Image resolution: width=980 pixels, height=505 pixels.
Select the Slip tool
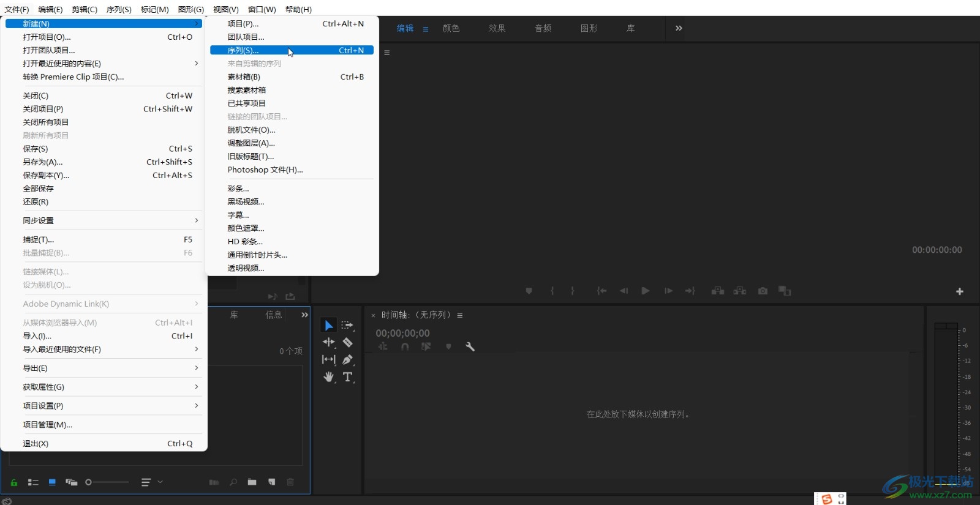[329, 359]
